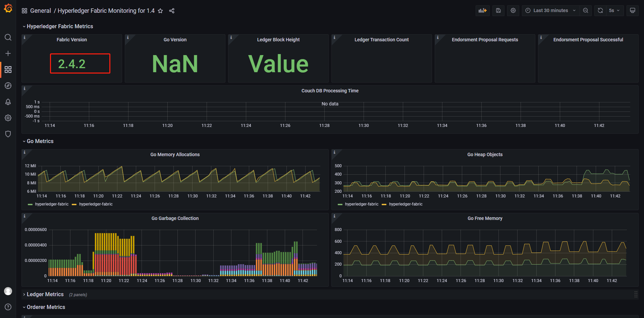This screenshot has height=318, width=644.
Task: Open the Configuration gear in sidebar
Action: click(x=8, y=118)
